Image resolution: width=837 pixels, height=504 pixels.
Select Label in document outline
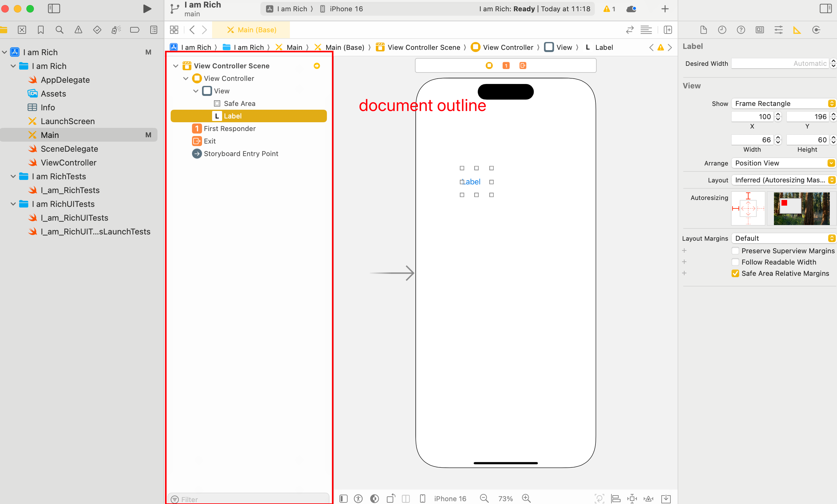click(232, 116)
